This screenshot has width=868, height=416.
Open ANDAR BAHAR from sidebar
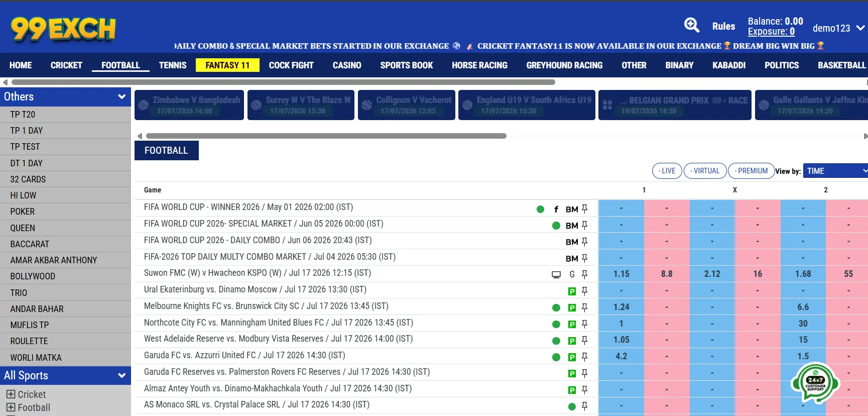click(65, 309)
